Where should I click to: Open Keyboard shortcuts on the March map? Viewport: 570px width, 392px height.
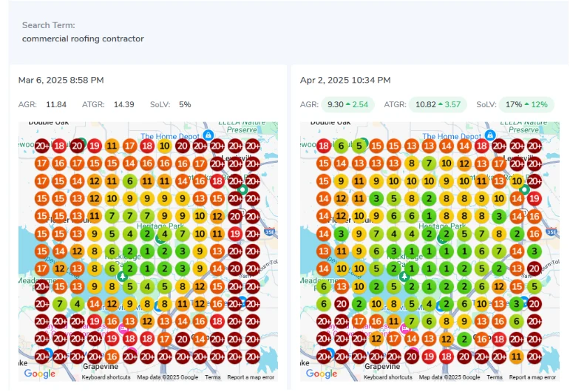click(106, 377)
